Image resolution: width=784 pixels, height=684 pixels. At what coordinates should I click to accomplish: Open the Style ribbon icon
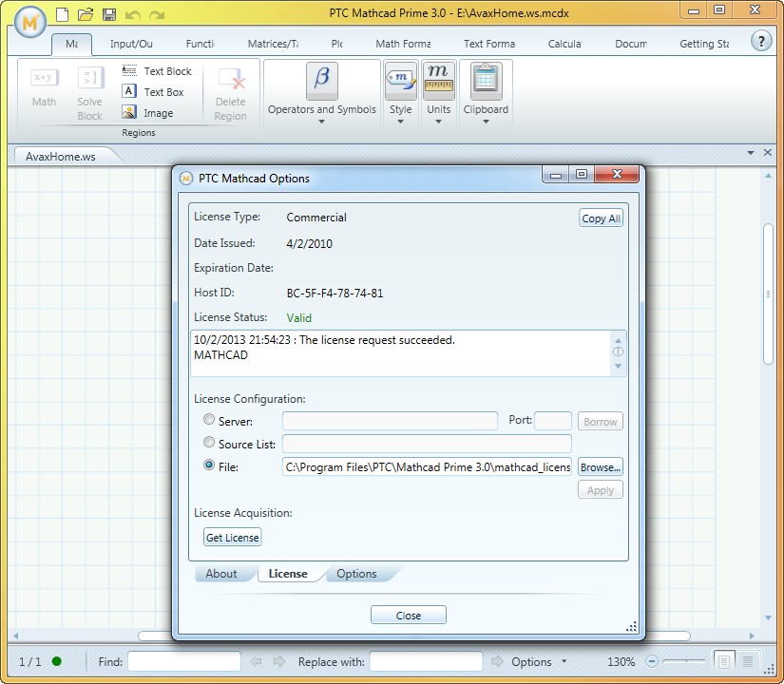point(400,83)
